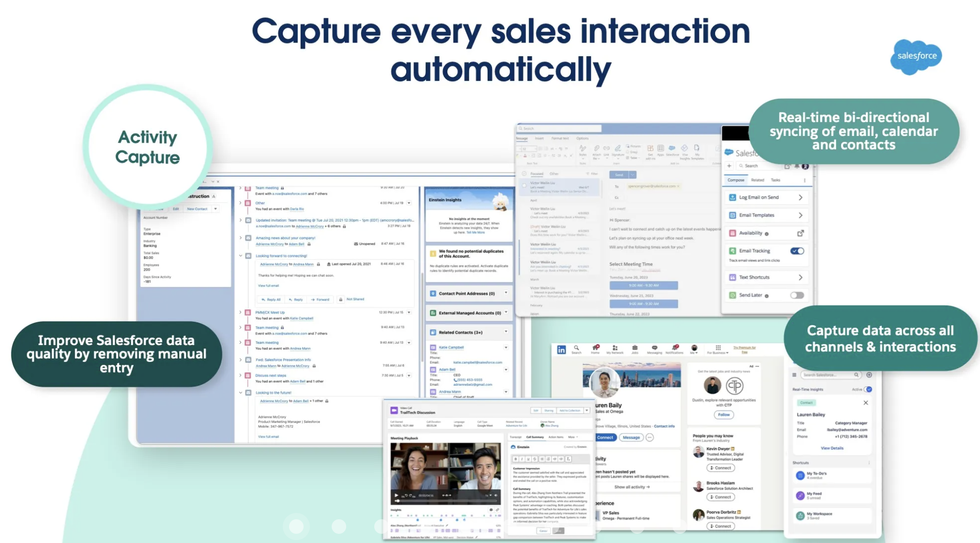Enable the Send Later toggle
Image resolution: width=980 pixels, height=543 pixels.
point(797,295)
